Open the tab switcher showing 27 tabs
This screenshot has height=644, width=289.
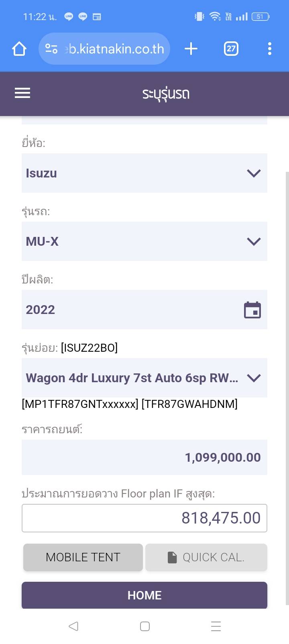point(231,49)
